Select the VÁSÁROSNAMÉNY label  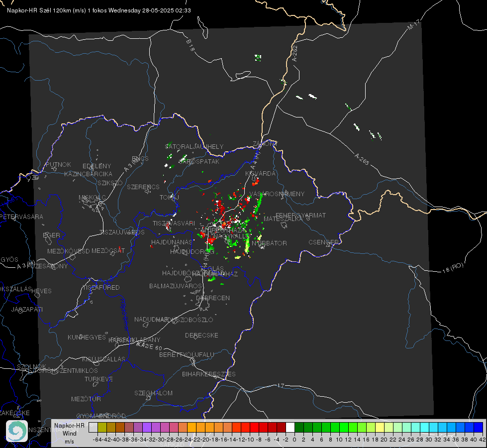(277, 194)
